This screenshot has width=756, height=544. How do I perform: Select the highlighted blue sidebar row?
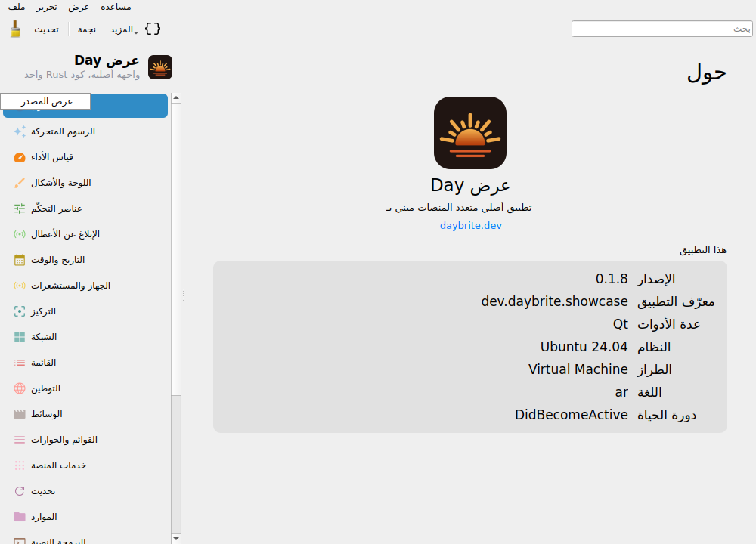(85, 106)
